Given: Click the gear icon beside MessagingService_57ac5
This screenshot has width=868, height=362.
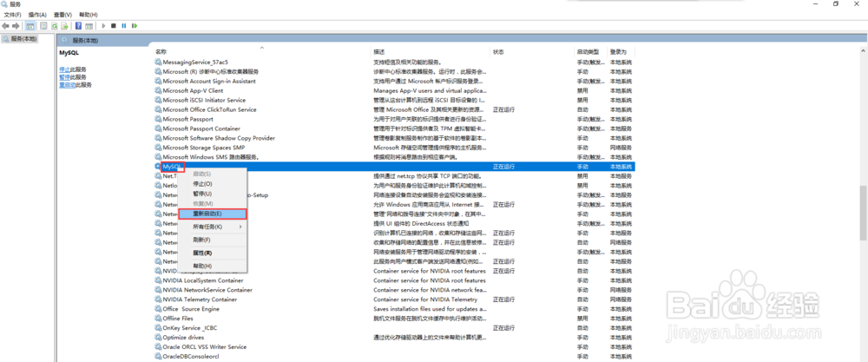Looking at the screenshot, I should [x=158, y=62].
